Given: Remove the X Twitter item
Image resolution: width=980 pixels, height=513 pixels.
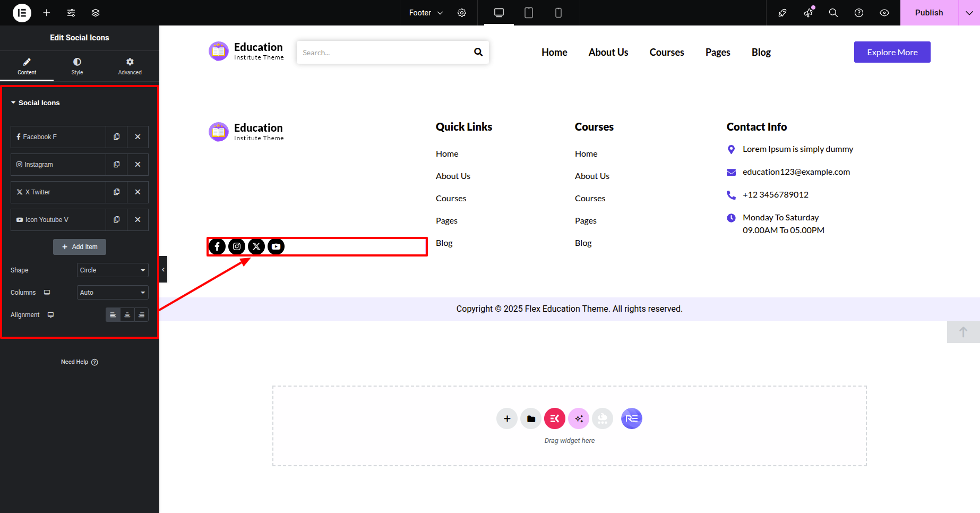Looking at the screenshot, I should (137, 192).
